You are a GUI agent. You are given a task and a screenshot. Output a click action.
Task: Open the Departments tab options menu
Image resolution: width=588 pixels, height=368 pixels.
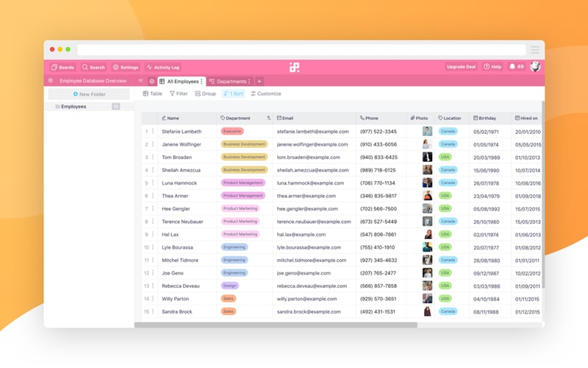(249, 81)
